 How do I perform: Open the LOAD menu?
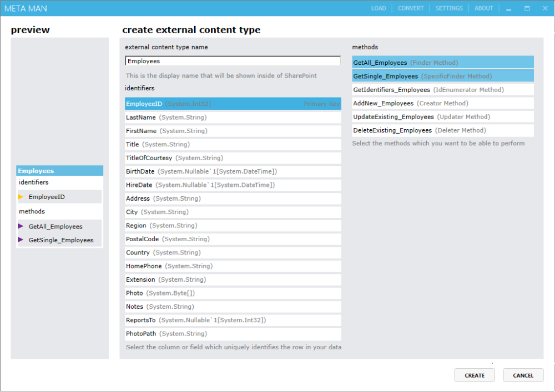tap(379, 8)
